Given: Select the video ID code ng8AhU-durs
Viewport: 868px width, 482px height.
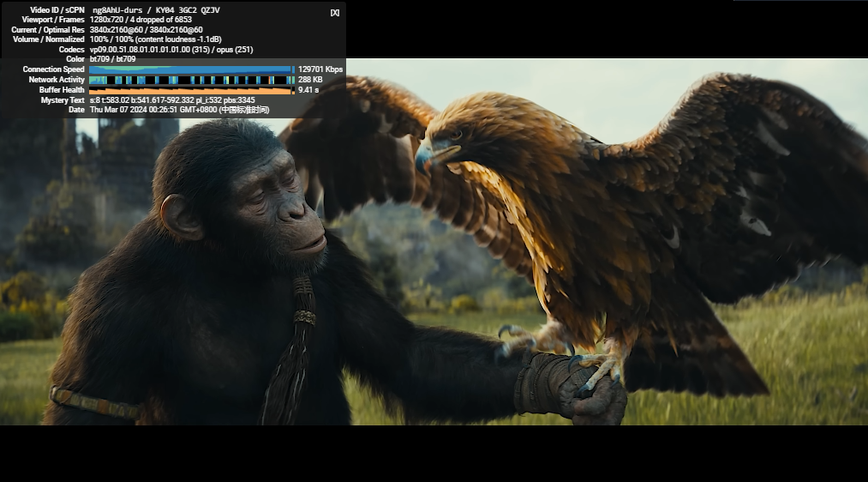Looking at the screenshot, I should coord(117,9).
